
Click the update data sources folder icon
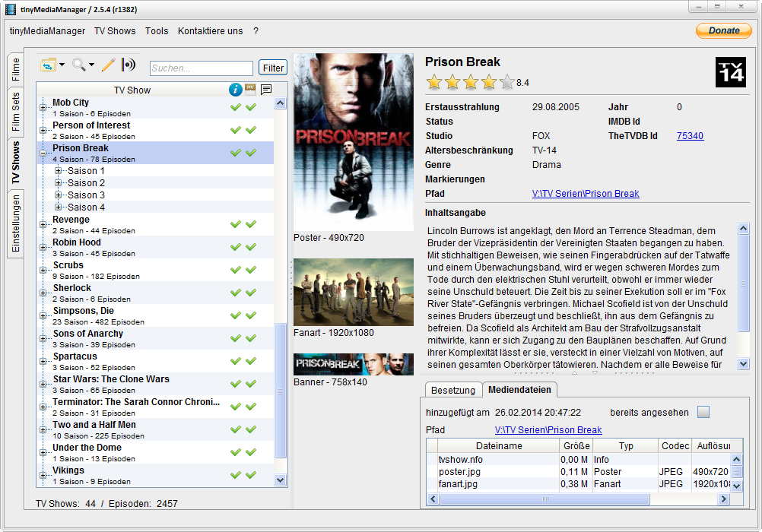click(48, 65)
